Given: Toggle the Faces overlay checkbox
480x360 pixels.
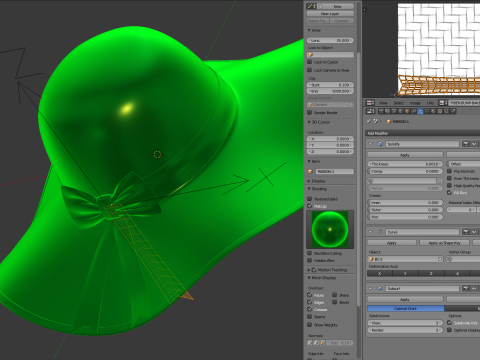Looking at the screenshot, I should point(310,295).
